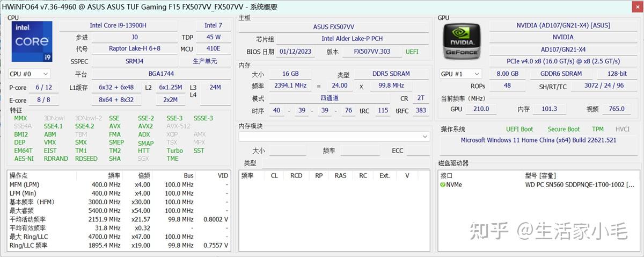Click the green NVMe status icon
644x257 pixels.
point(443,184)
